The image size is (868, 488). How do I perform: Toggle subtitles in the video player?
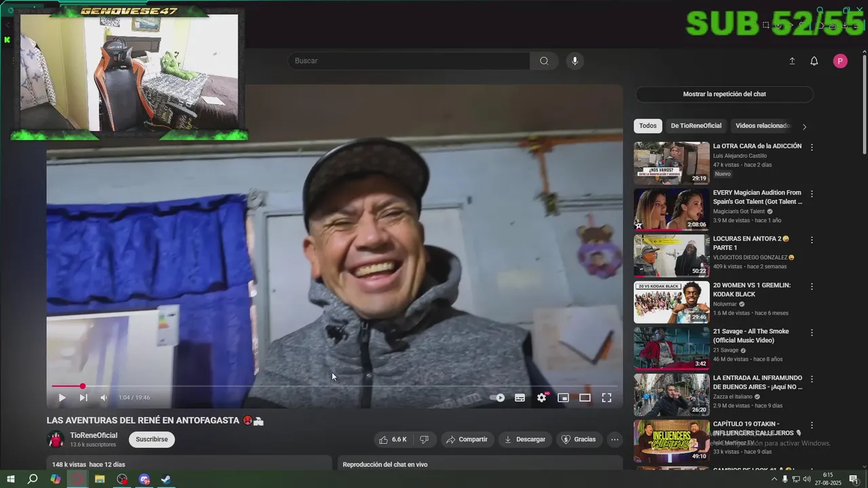(520, 398)
